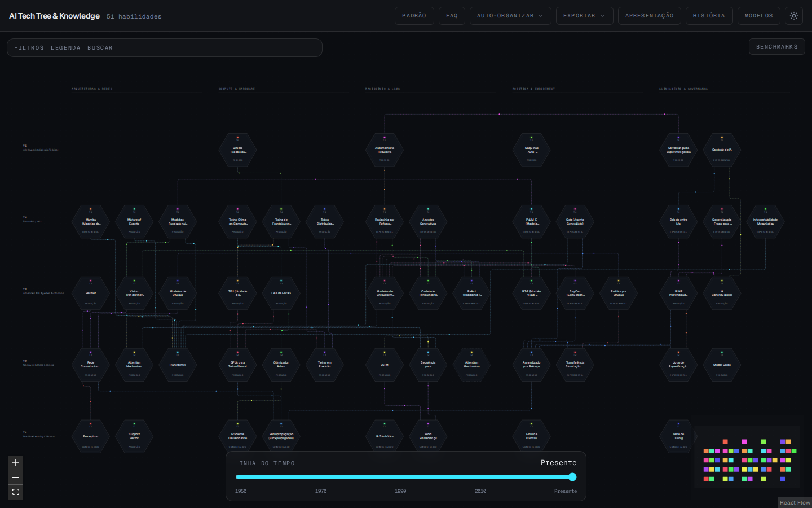
Task: Open the Gradiente Descendente node
Action: (237, 437)
